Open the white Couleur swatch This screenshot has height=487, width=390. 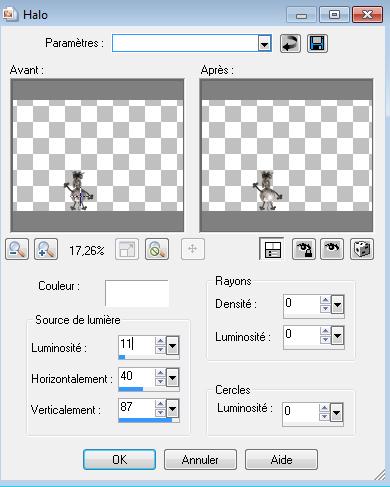point(137,293)
